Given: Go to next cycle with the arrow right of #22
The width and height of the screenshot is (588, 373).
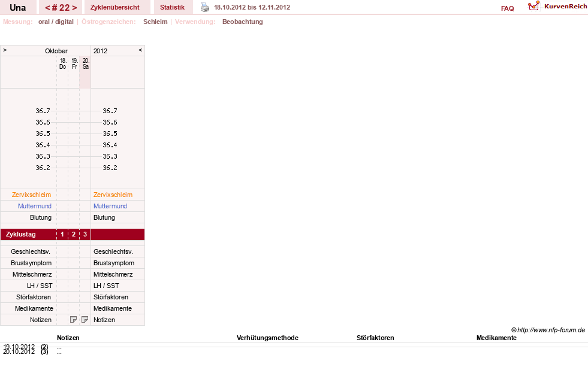Looking at the screenshot, I should [x=74, y=8].
